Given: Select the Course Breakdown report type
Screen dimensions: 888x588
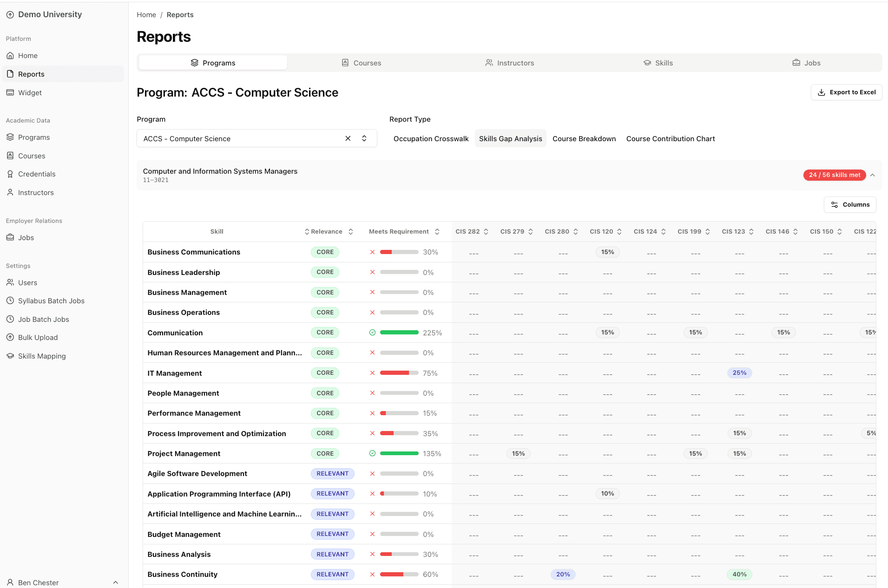Looking at the screenshot, I should 584,138.
